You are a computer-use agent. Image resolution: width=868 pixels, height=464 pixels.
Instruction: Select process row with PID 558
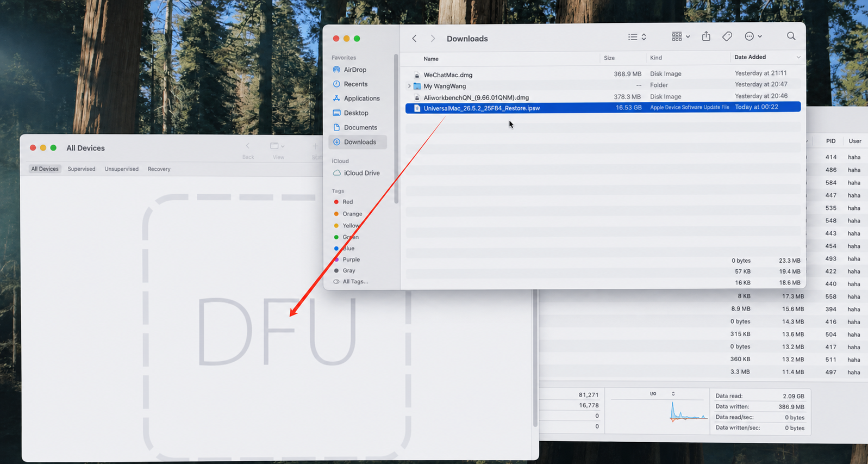click(x=704, y=296)
